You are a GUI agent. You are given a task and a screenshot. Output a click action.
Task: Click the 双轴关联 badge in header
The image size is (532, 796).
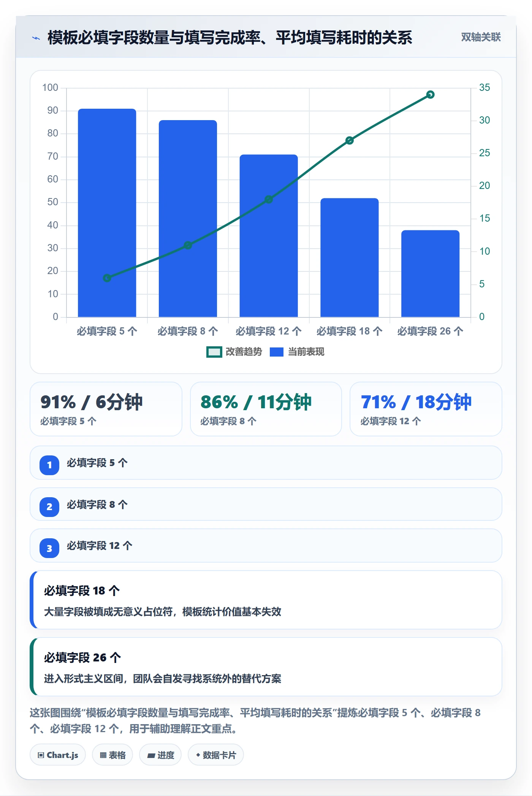tap(481, 37)
